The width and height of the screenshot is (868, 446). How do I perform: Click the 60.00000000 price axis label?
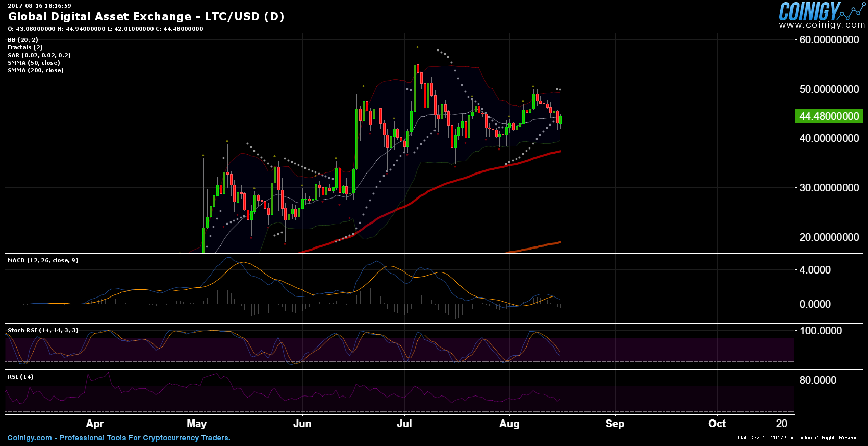click(x=829, y=40)
